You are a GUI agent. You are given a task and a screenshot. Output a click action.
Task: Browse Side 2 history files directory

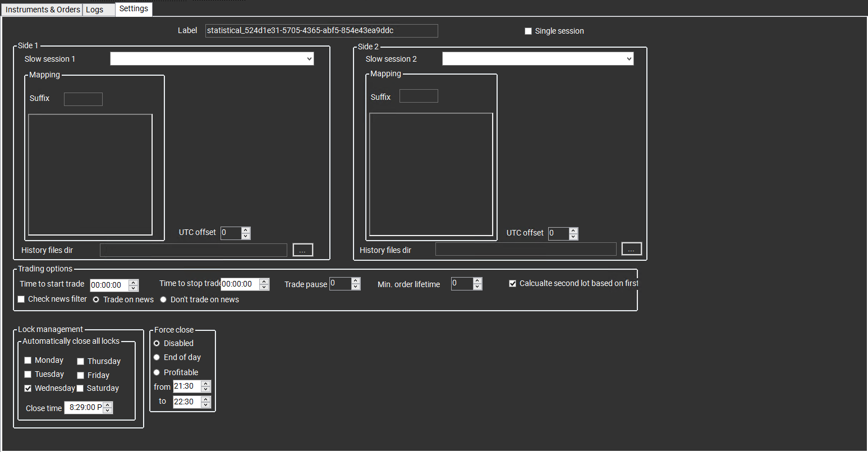point(631,249)
